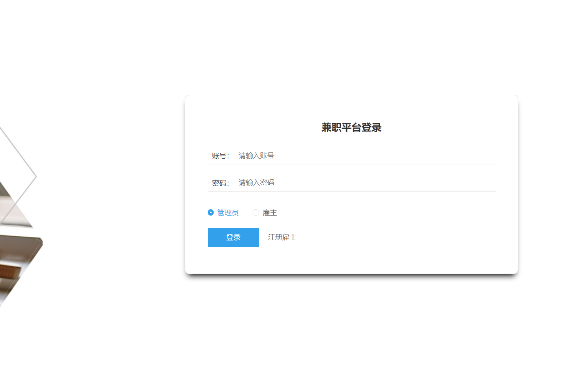588x368 pixels.
Task: Select the 管理员 radio button circle
Action: [x=211, y=212]
